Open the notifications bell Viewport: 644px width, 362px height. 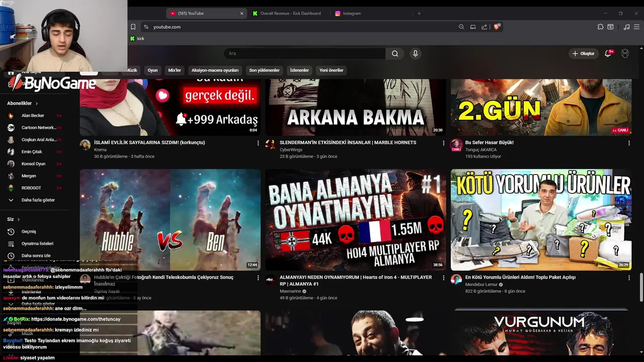point(608,53)
